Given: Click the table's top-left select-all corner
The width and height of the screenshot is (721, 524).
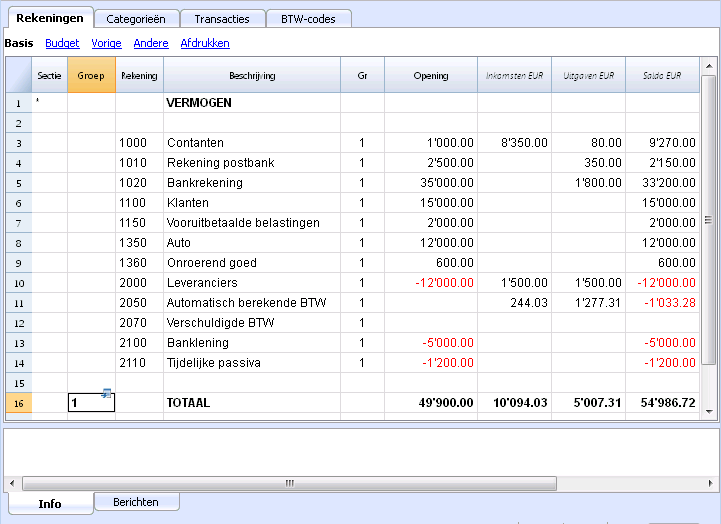Looking at the screenshot, I should coord(19,75).
